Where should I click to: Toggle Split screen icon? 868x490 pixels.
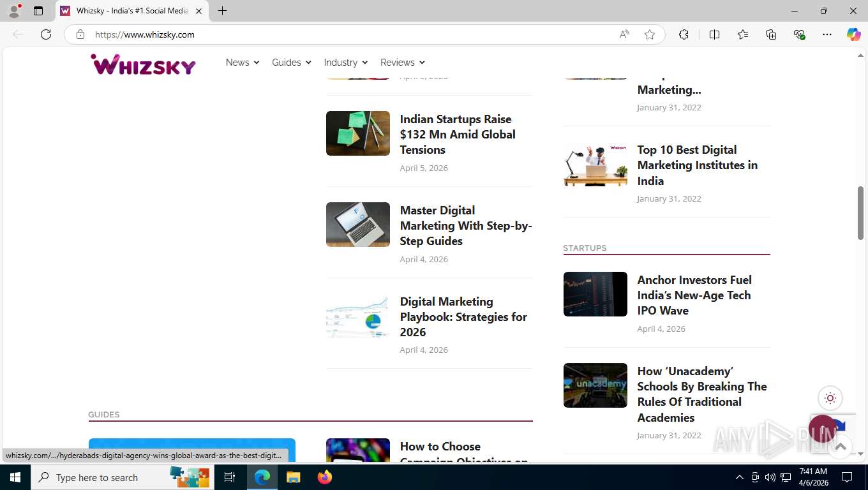(715, 34)
